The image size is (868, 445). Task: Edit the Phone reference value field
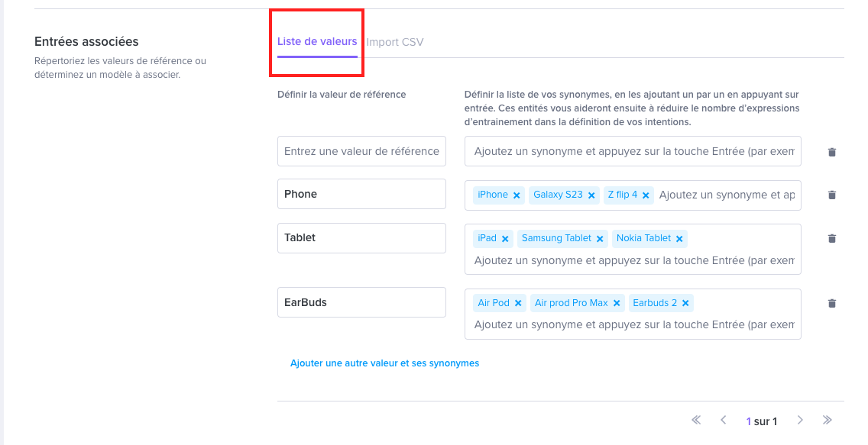tap(361, 194)
